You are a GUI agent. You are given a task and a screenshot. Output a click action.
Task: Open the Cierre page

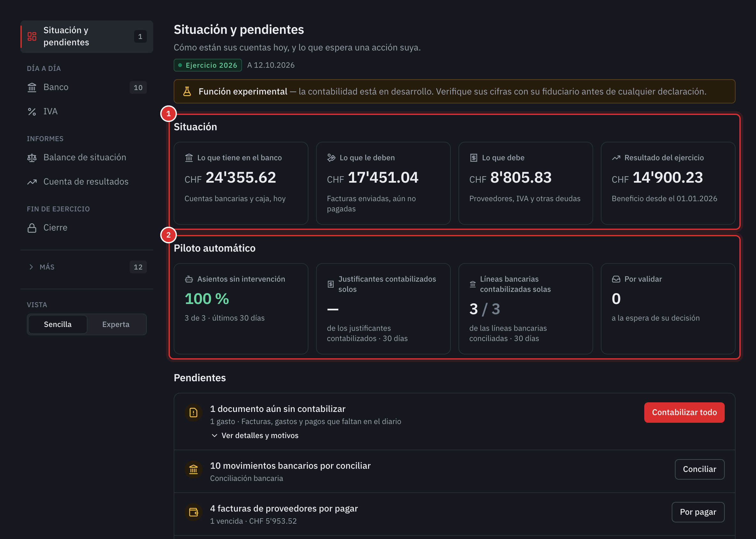point(87,228)
